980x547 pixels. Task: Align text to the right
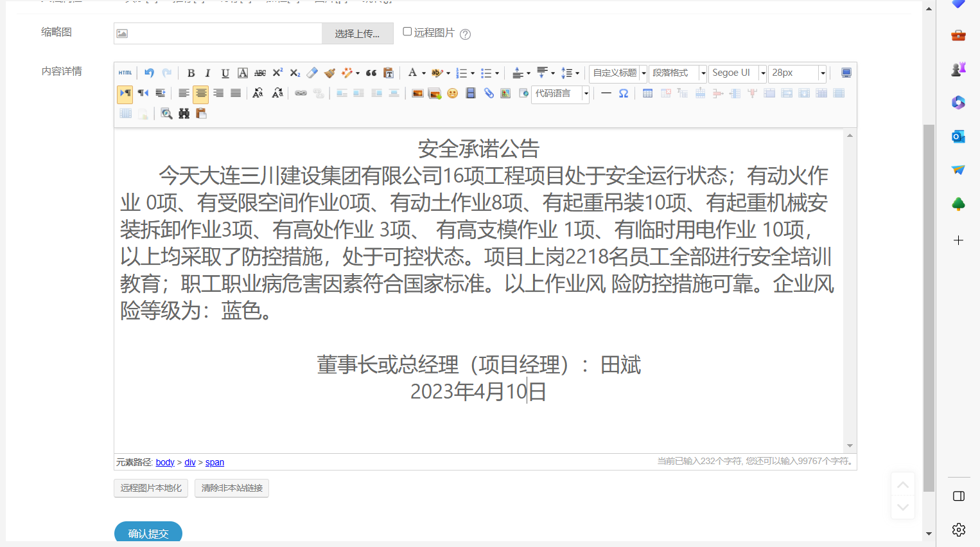[x=218, y=93]
